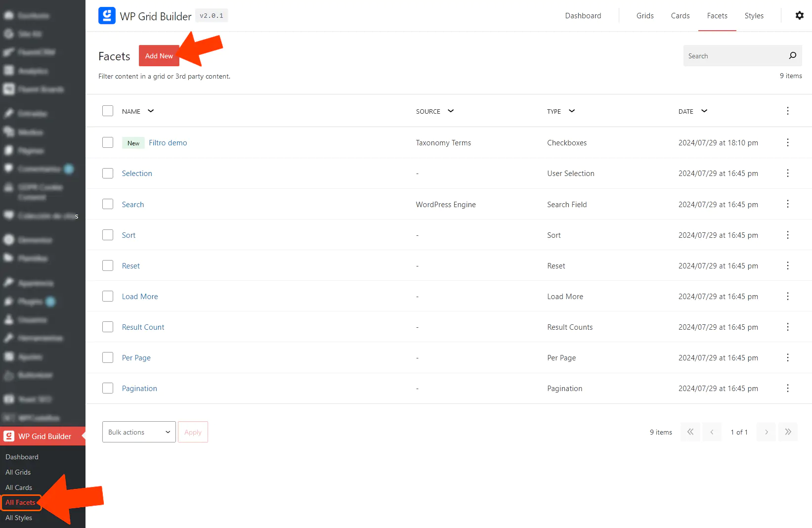Expand the Name column sort dropdown
This screenshot has height=528, width=812.
click(x=150, y=111)
